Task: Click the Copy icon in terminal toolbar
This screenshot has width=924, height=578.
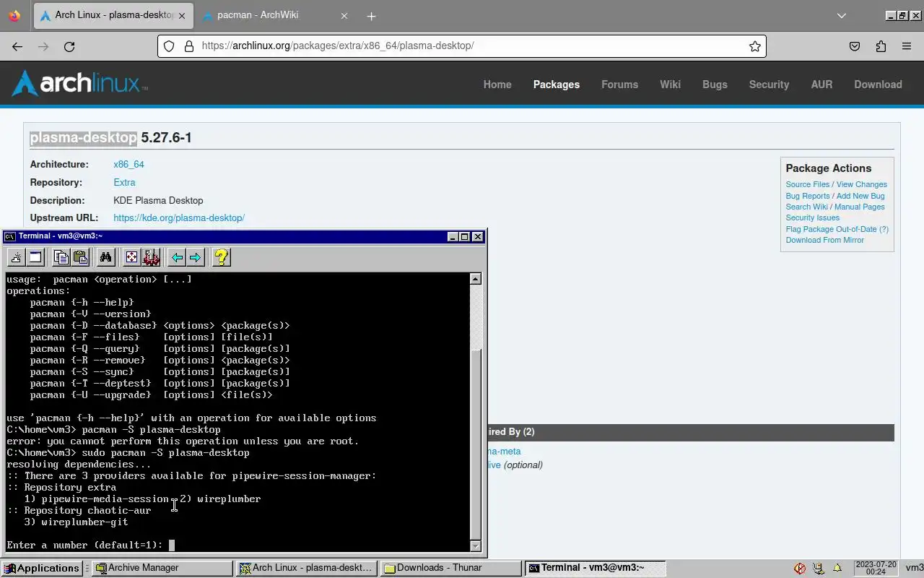Action: (x=61, y=257)
